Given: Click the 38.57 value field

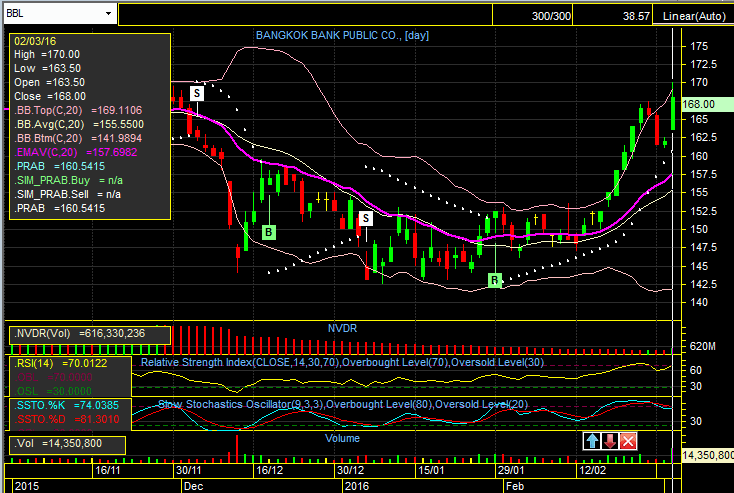Looking at the screenshot, I should click(x=612, y=15).
